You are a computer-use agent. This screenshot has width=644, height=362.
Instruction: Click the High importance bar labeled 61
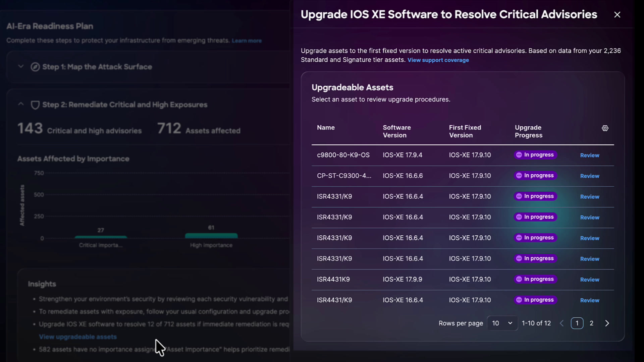click(x=211, y=236)
